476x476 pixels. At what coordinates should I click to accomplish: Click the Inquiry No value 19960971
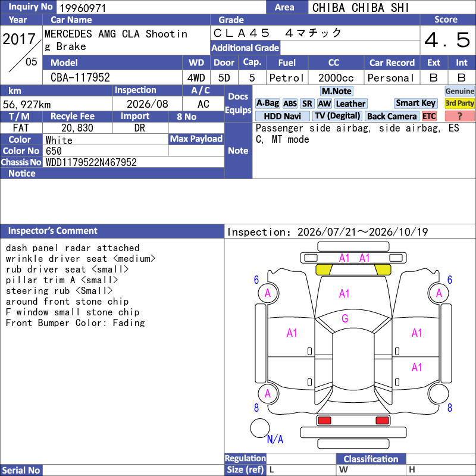(x=83, y=8)
